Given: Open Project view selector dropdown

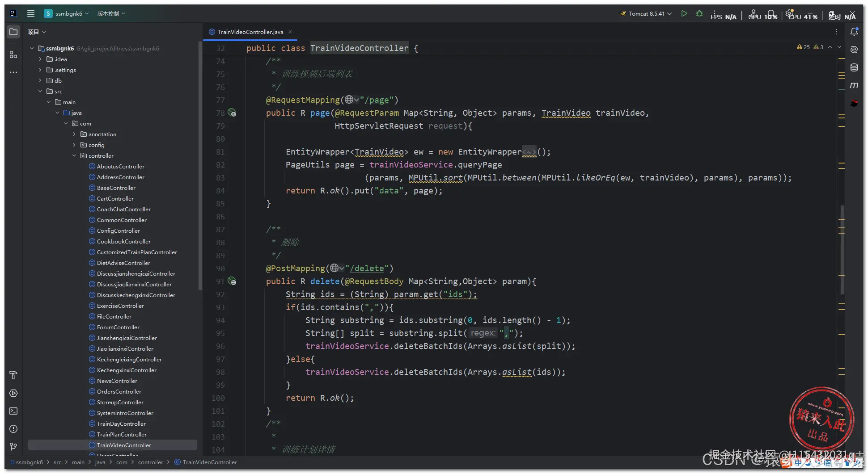Looking at the screenshot, I should click(x=37, y=32).
